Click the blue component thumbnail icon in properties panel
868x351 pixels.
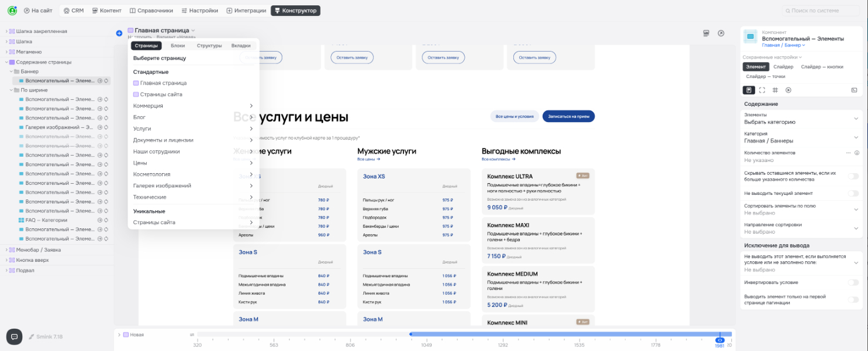point(751,36)
